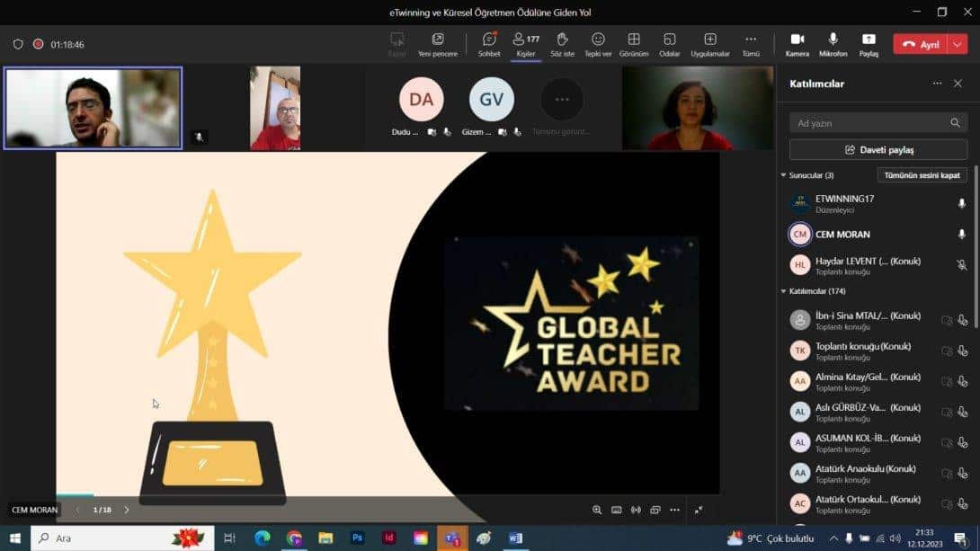Go to previous slide arrow
Viewport: 980px width, 551px height.
click(x=77, y=510)
